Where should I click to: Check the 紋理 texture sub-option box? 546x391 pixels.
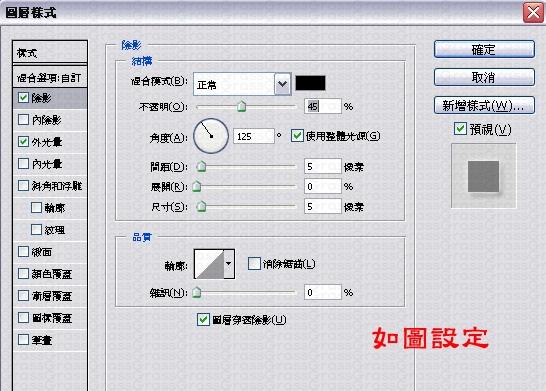[x=37, y=229]
